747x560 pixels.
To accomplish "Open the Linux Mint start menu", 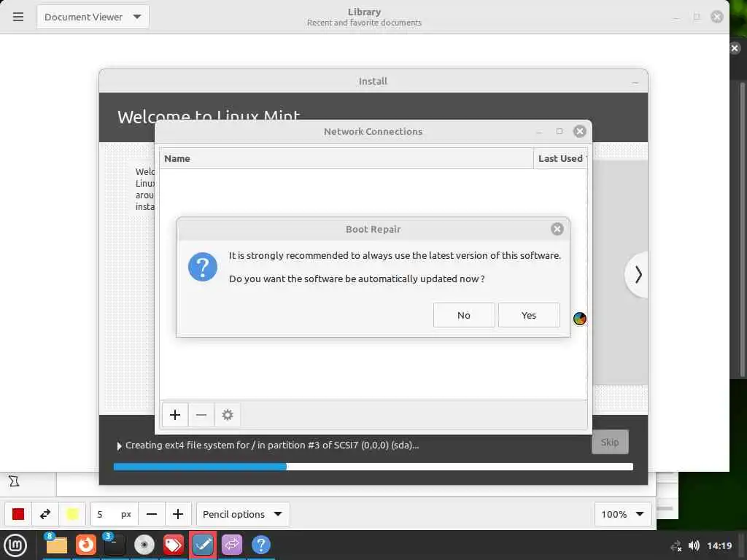I will pyautogui.click(x=15, y=545).
